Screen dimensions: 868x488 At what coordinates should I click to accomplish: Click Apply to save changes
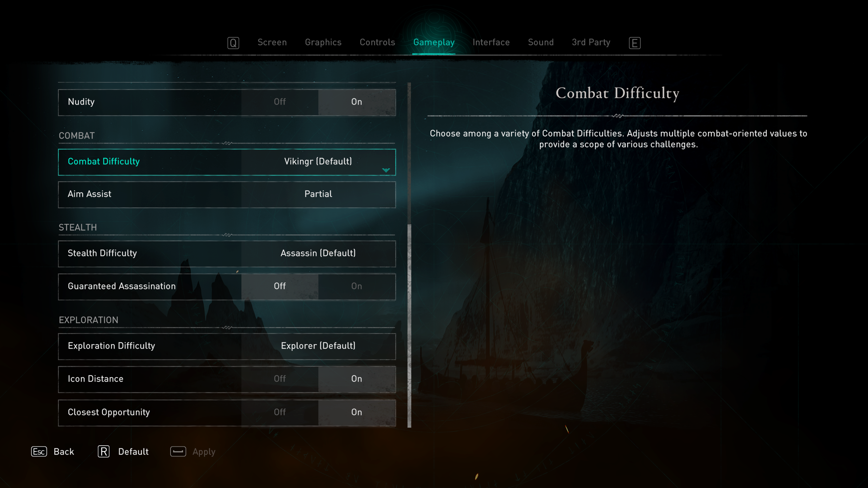click(x=203, y=451)
